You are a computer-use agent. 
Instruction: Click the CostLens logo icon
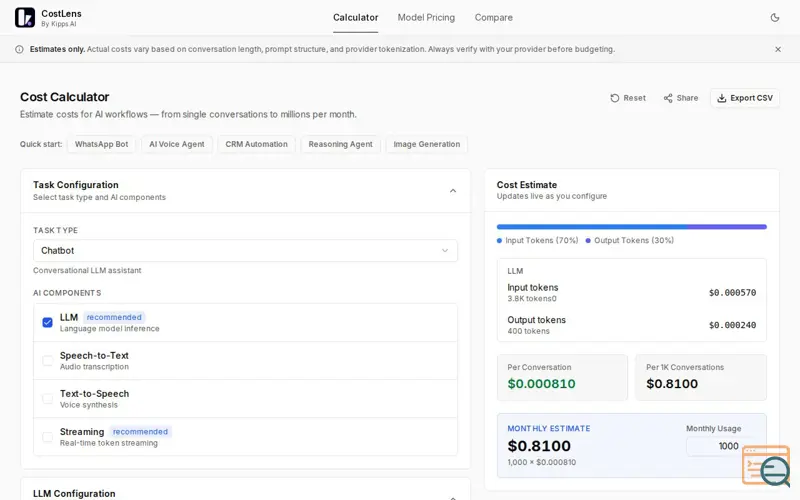(x=25, y=17)
